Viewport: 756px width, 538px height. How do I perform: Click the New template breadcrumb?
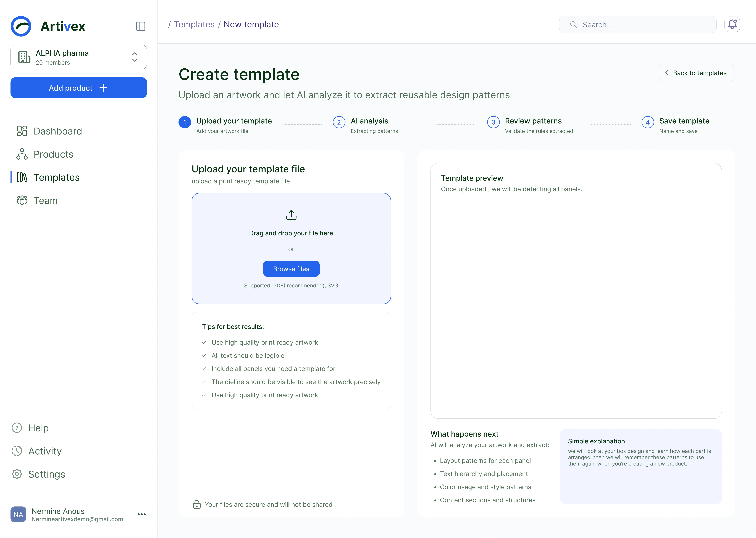click(x=251, y=25)
